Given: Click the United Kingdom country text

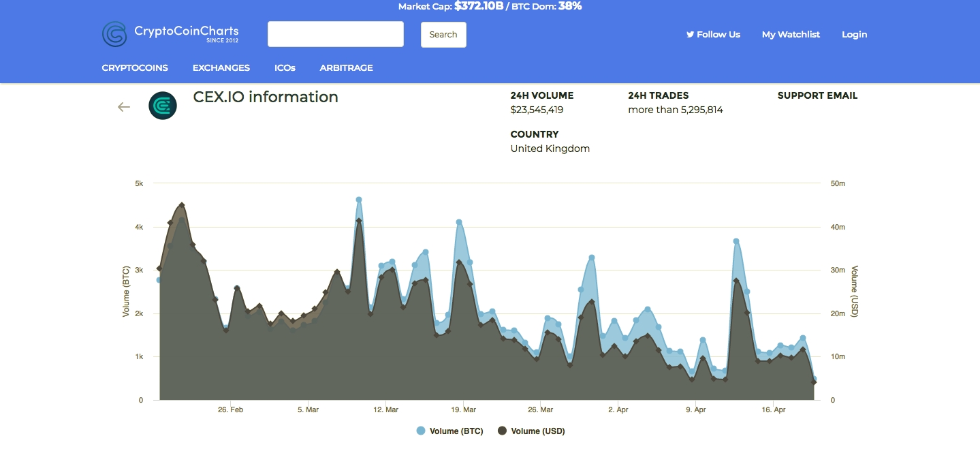Looking at the screenshot, I should [550, 149].
